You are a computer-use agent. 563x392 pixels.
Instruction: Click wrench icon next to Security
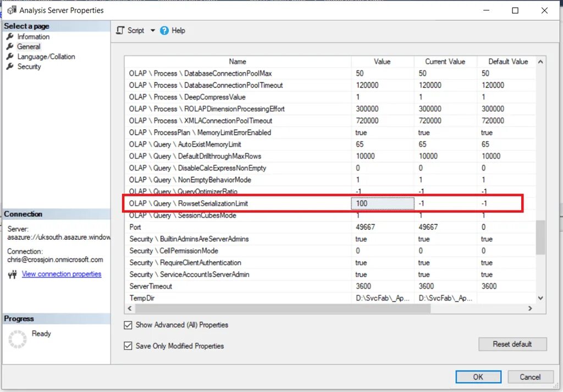pyautogui.click(x=10, y=67)
